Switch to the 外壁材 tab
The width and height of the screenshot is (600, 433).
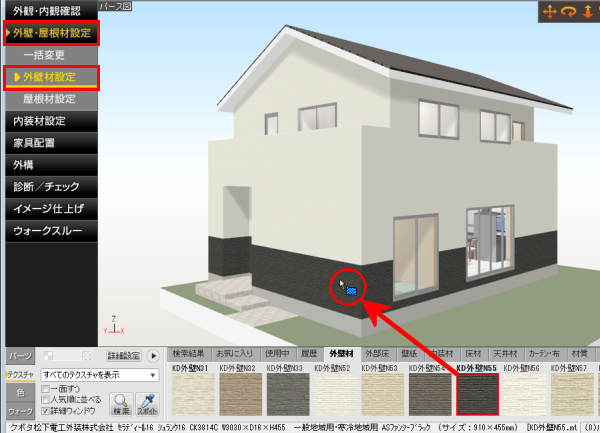341,354
